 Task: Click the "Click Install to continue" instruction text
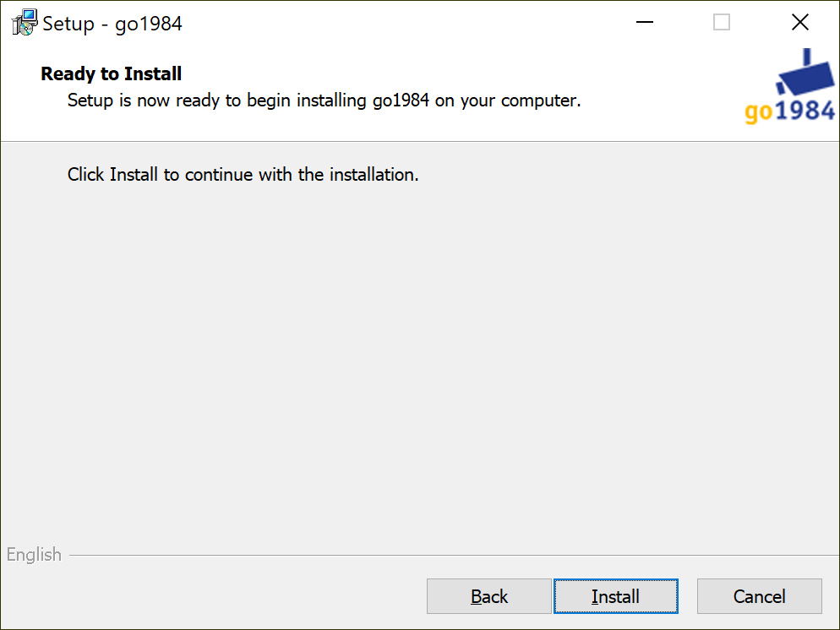click(x=243, y=175)
